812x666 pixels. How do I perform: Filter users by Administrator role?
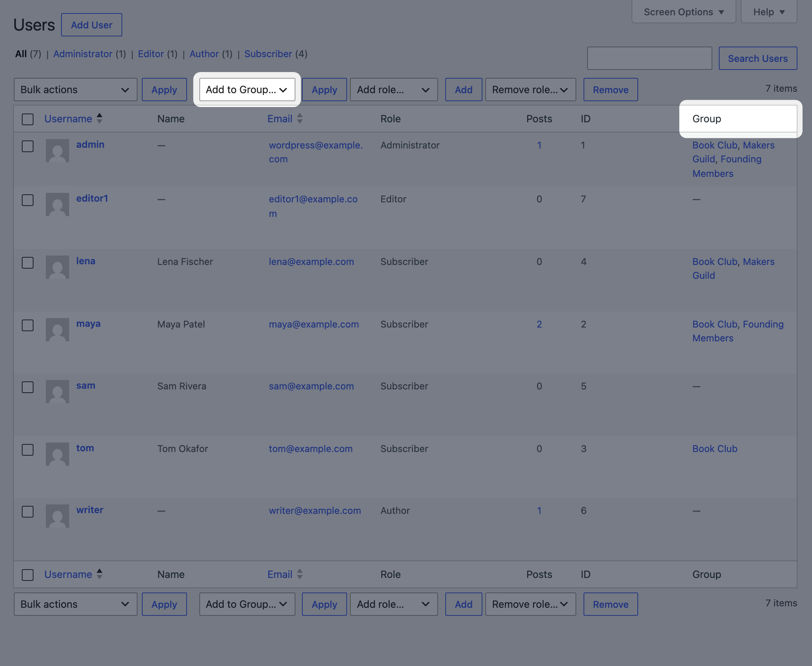tap(83, 54)
